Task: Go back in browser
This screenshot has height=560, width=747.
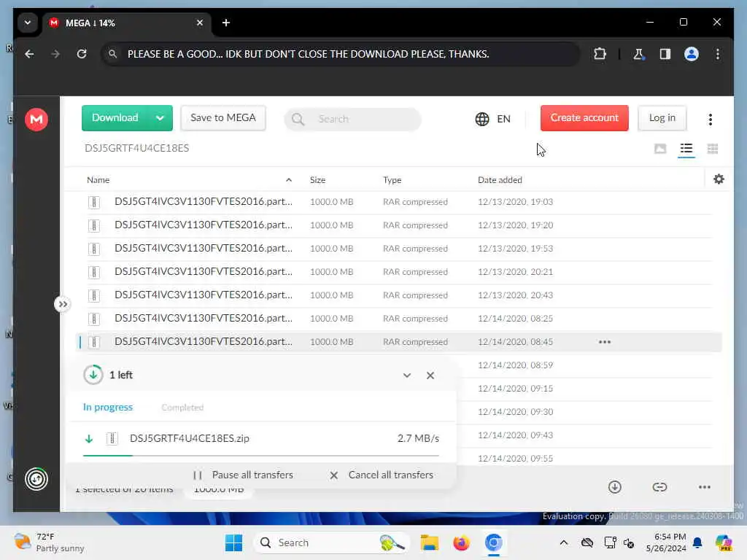Action: coord(29,54)
